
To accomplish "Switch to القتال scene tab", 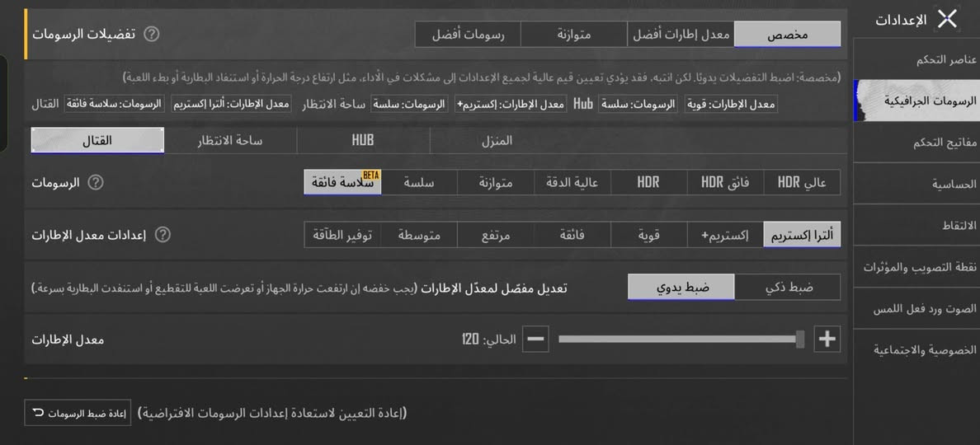I will pos(97,140).
